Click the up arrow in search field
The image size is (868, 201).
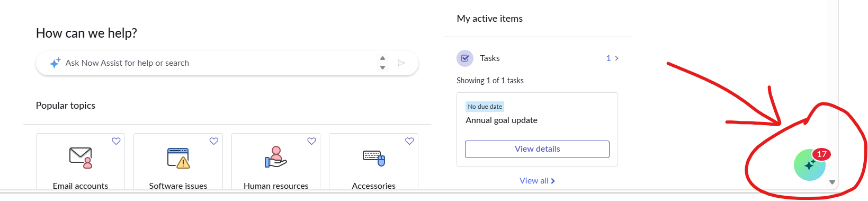382,58
